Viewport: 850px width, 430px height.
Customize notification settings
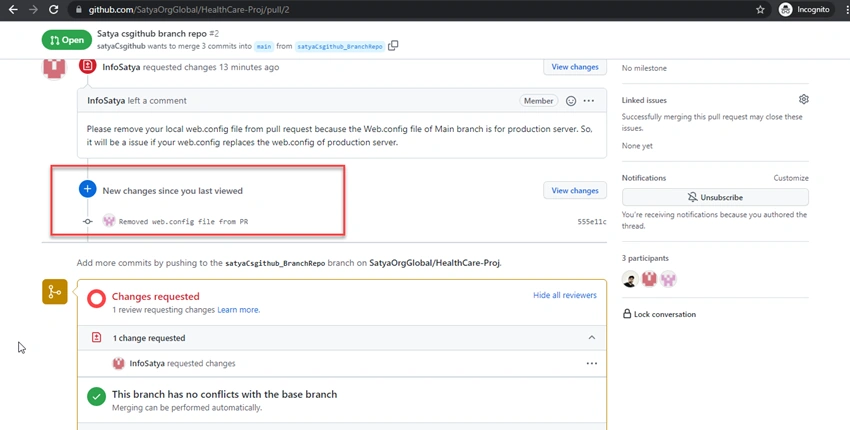coord(790,178)
